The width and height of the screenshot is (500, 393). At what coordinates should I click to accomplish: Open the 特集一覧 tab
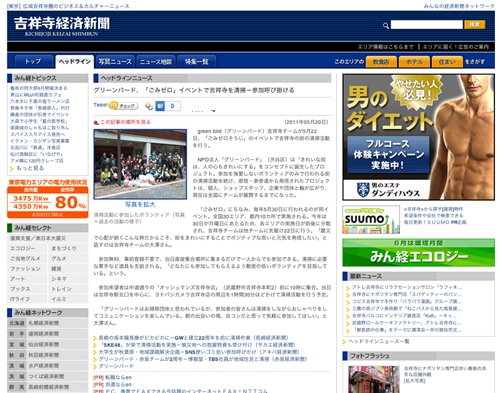196,62
